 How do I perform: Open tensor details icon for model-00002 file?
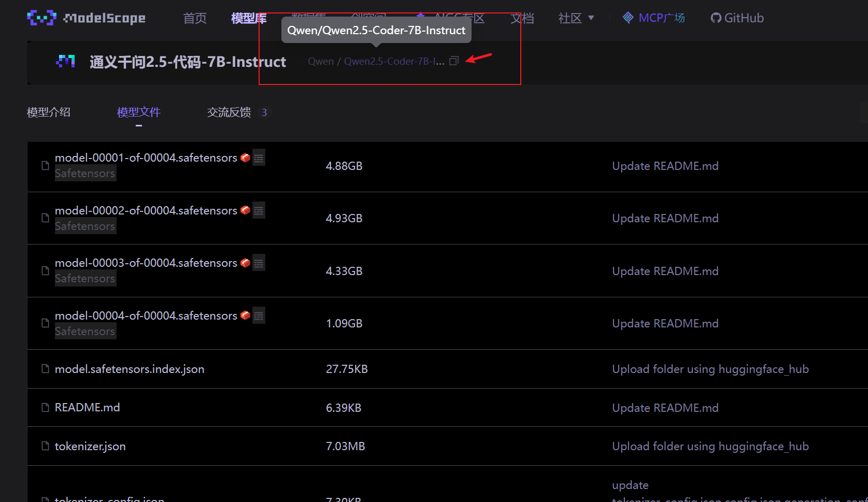click(x=259, y=210)
